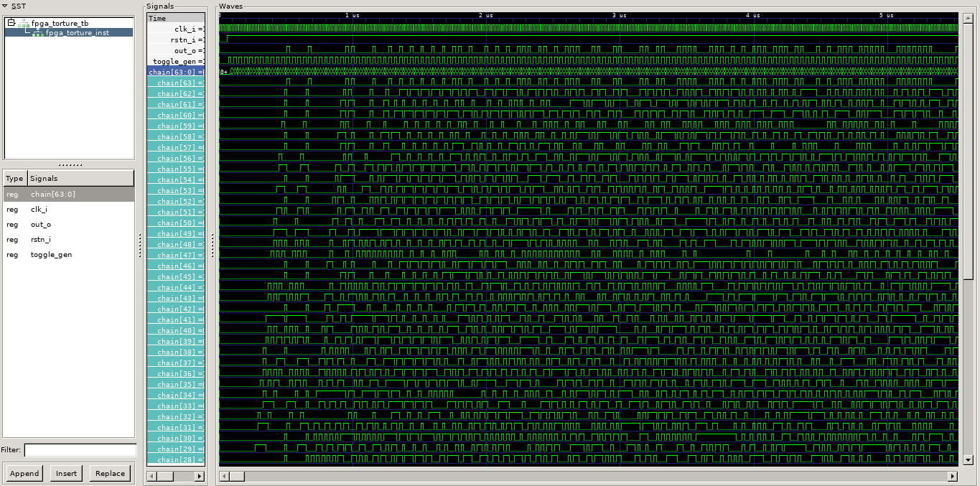Click the Signals column header in the list

(80, 178)
